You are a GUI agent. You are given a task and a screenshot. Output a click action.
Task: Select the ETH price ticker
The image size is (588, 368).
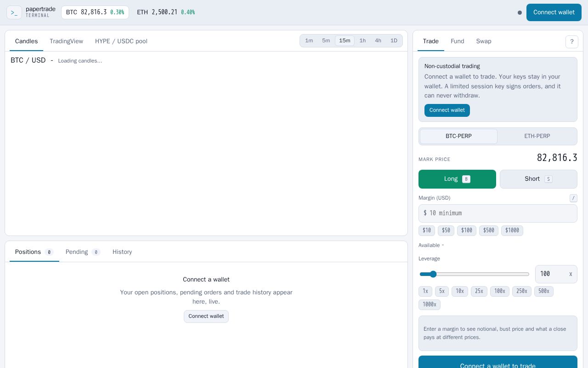(166, 12)
